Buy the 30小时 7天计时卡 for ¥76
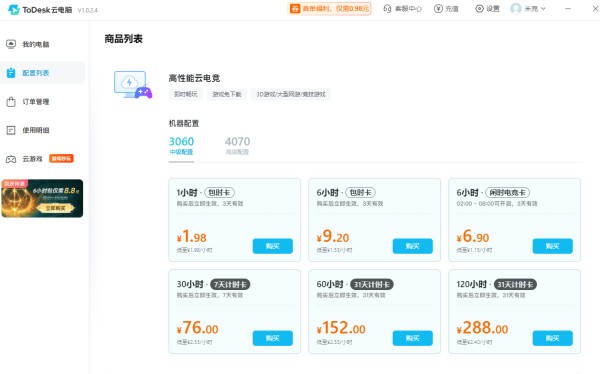Viewport: 600px width, 374px height. tap(273, 338)
